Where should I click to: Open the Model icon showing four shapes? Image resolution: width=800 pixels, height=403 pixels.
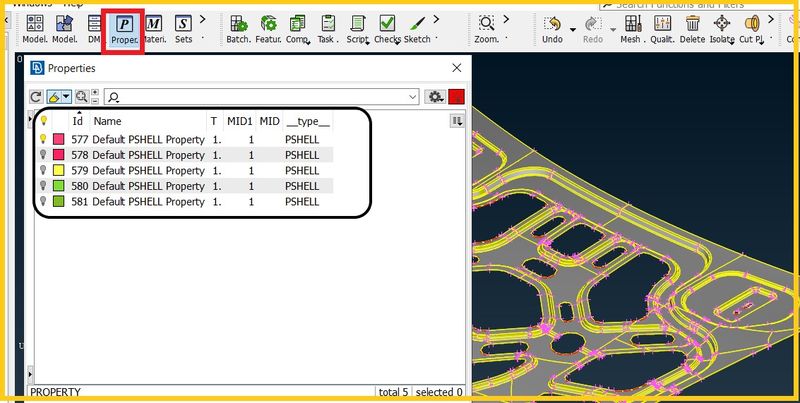coord(35,29)
